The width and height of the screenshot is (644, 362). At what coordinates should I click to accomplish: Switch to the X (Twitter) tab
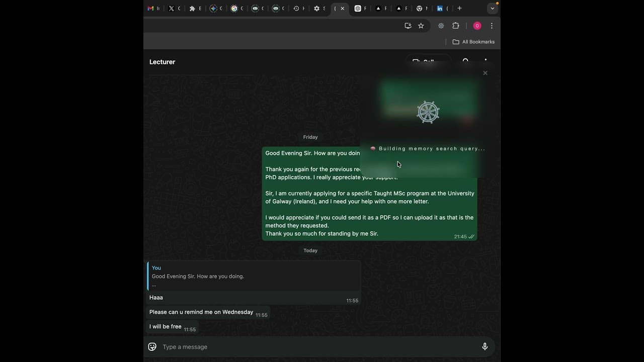pyautogui.click(x=174, y=9)
